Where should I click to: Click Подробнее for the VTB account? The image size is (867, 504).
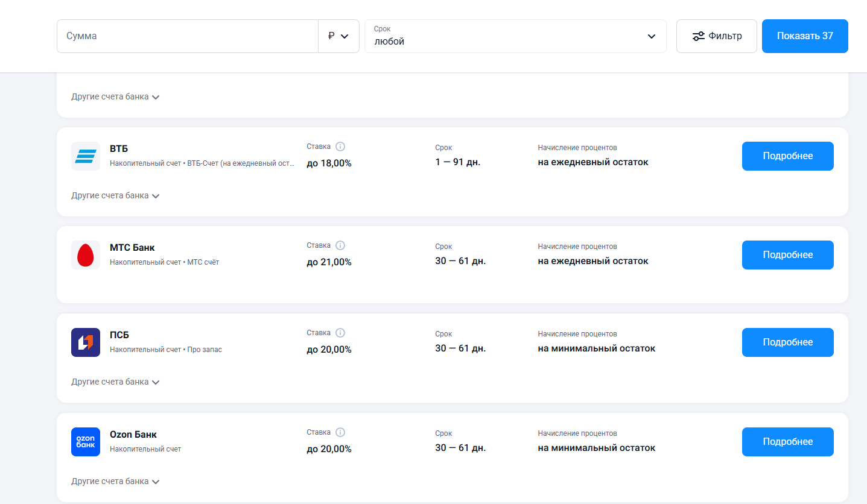(787, 156)
